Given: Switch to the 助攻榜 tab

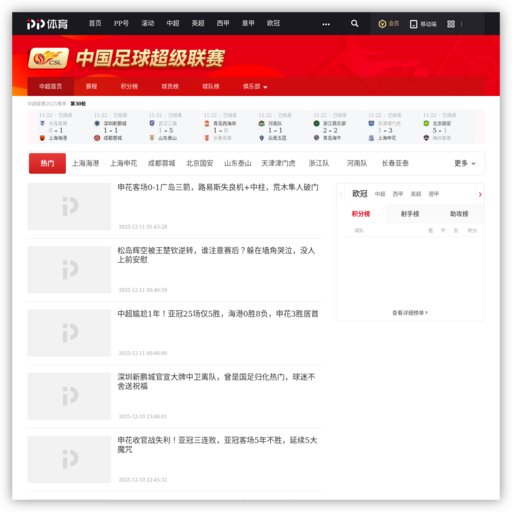Looking at the screenshot, I should pyautogui.click(x=459, y=214).
